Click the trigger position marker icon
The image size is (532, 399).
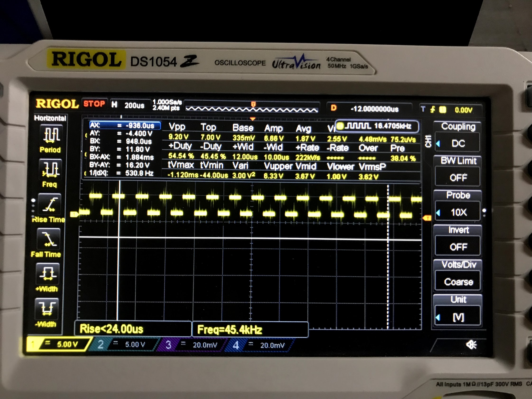253,104
